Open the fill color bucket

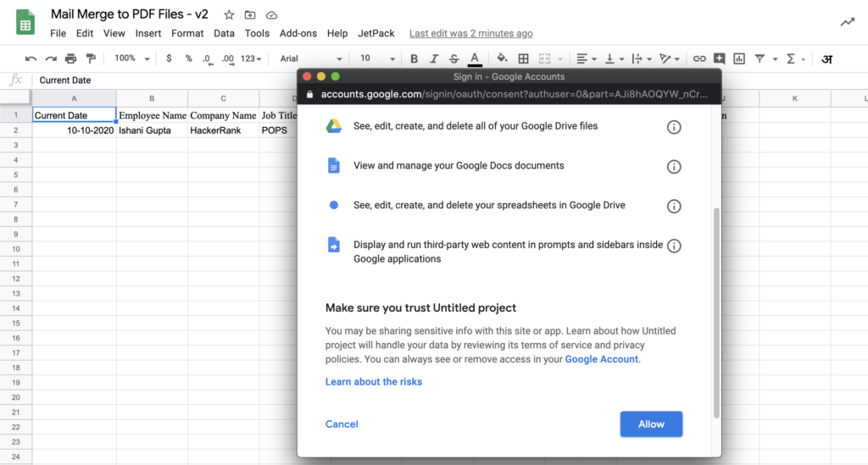502,58
